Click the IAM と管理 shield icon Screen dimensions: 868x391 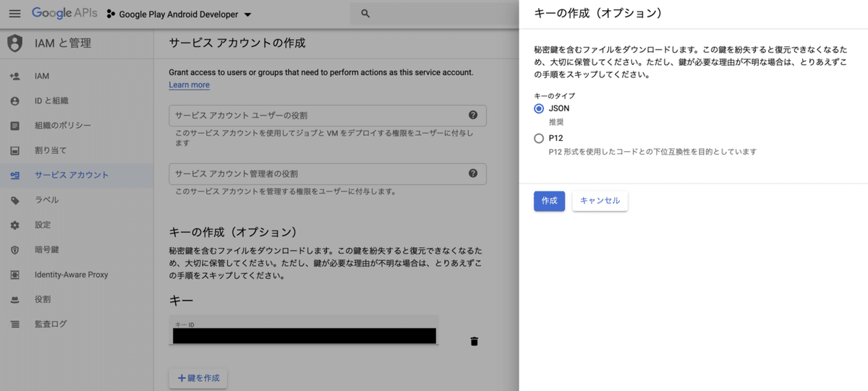click(14, 43)
